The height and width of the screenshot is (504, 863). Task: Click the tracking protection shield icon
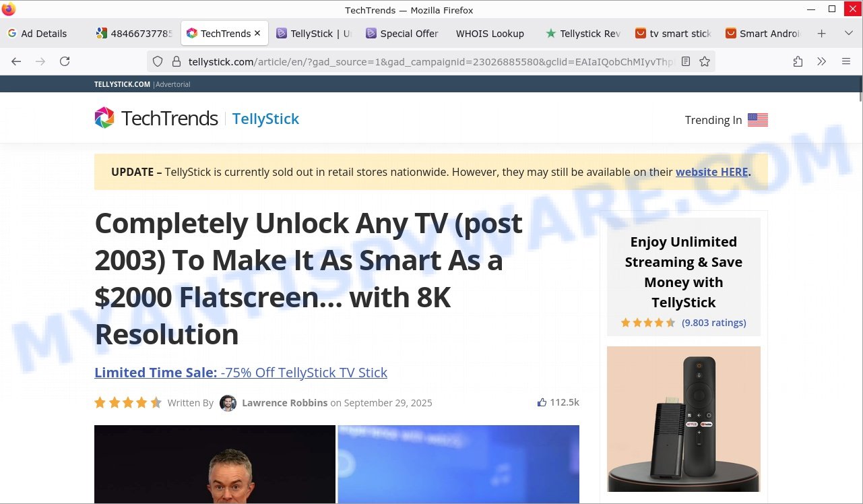coord(158,61)
